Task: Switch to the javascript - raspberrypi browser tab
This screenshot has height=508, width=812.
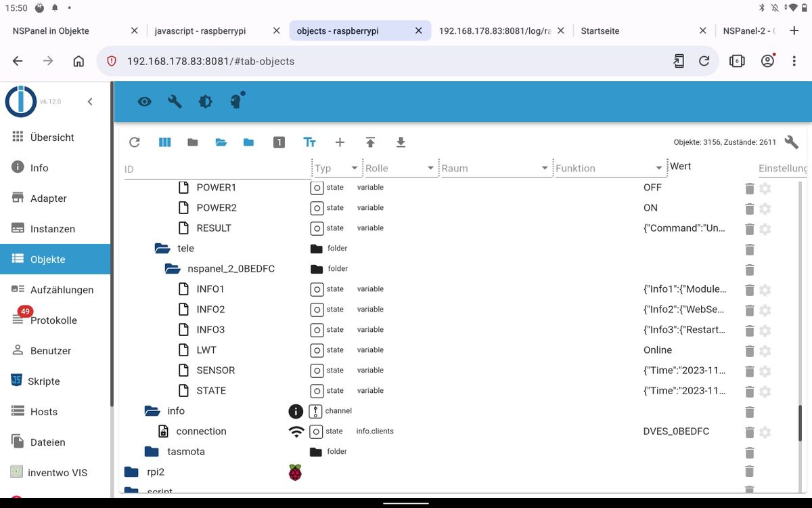Action: tap(200, 31)
